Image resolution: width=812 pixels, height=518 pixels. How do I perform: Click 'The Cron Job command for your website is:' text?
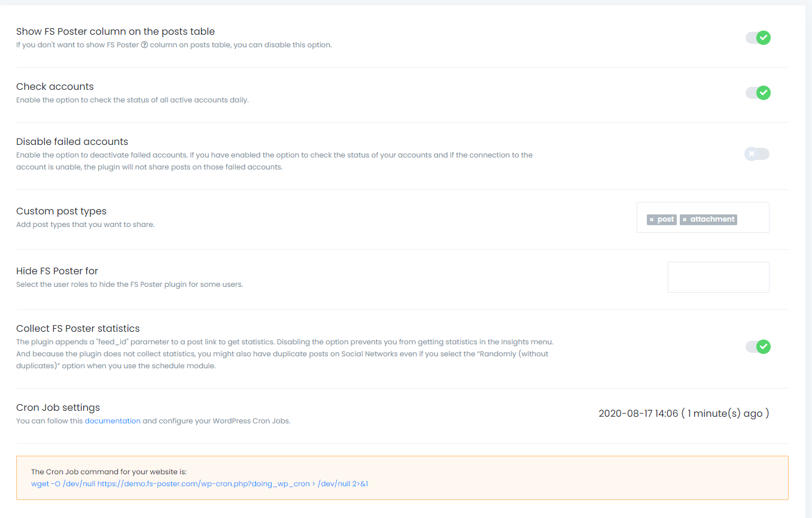tap(109, 472)
